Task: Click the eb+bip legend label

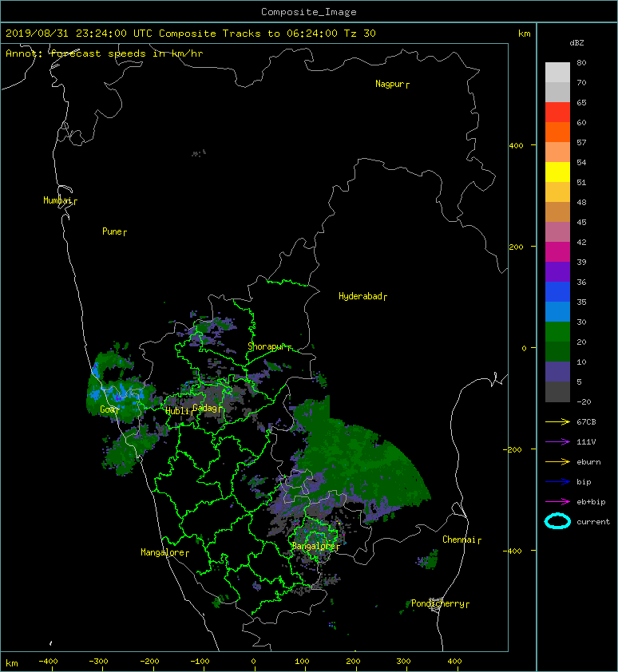Action: (591, 501)
